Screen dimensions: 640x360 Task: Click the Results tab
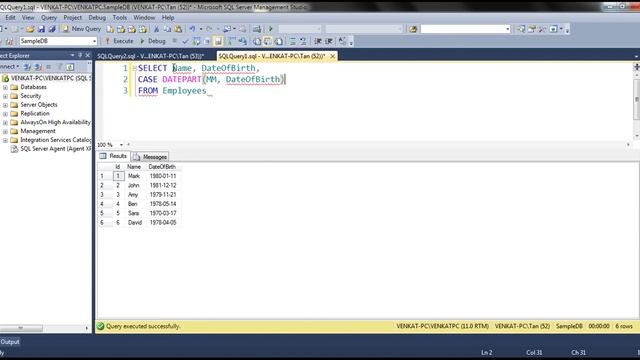pyautogui.click(x=113, y=156)
